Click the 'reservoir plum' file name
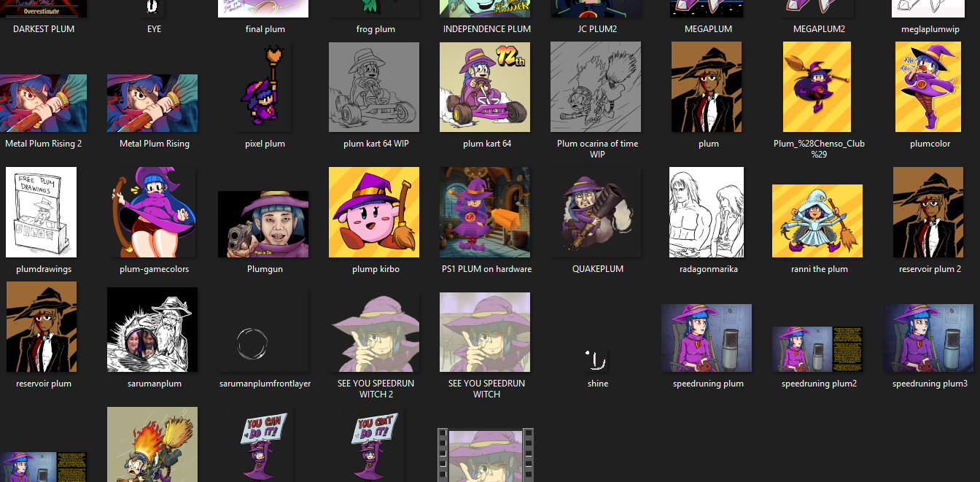 click(44, 384)
